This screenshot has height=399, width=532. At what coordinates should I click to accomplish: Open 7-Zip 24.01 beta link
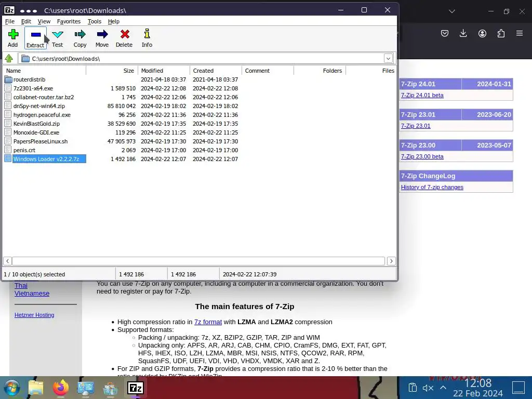pos(422,96)
